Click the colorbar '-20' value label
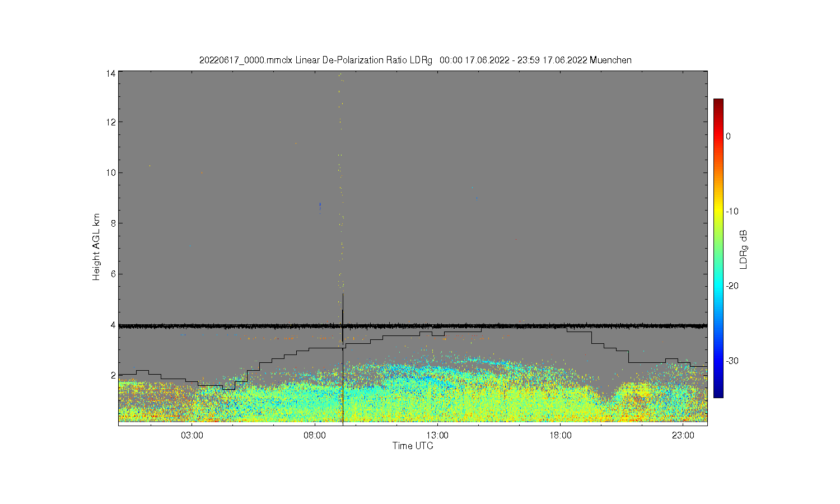This screenshot has height=504, width=840. 732,286
